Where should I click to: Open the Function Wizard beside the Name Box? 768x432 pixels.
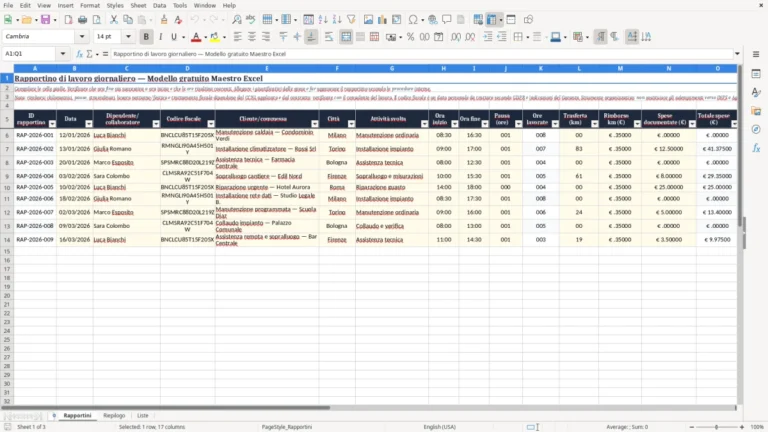[79, 54]
